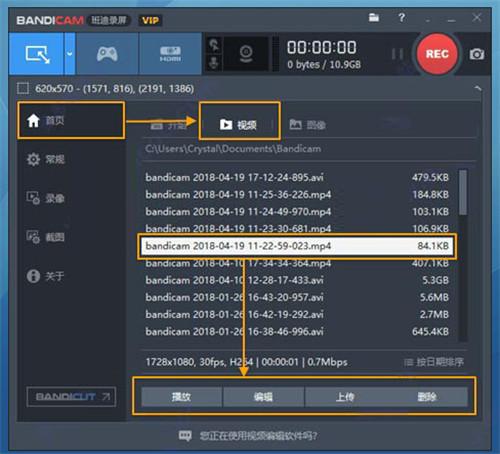
Task: Open Home (首页) sidebar item
Action: [x=71, y=120]
